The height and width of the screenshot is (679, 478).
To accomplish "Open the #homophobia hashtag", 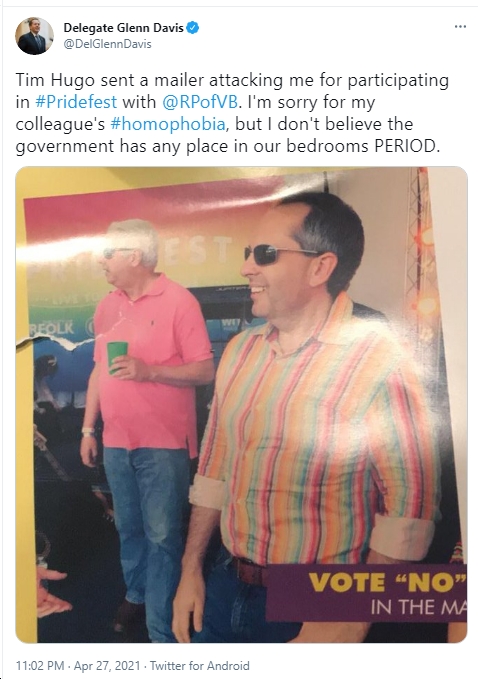I will coord(168,124).
